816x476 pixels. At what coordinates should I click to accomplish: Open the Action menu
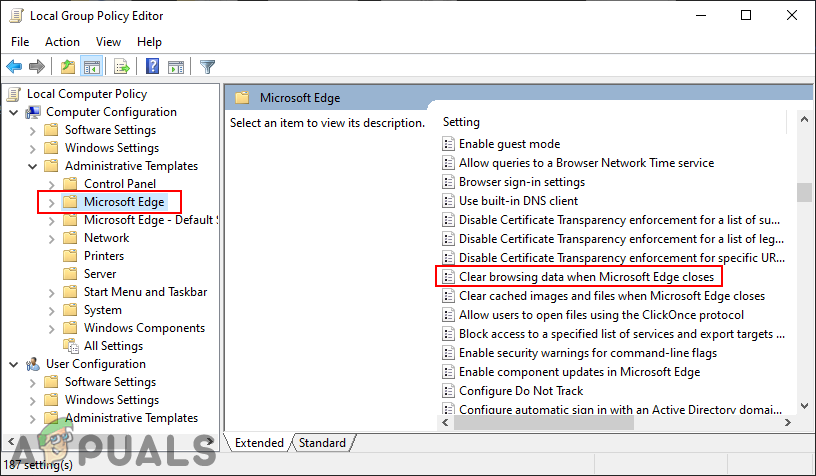click(x=62, y=42)
